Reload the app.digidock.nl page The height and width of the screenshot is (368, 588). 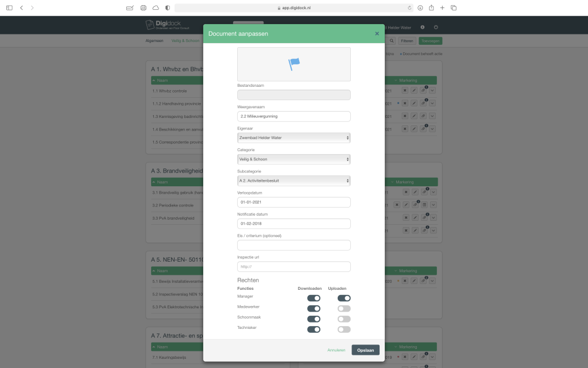pyautogui.click(x=409, y=8)
